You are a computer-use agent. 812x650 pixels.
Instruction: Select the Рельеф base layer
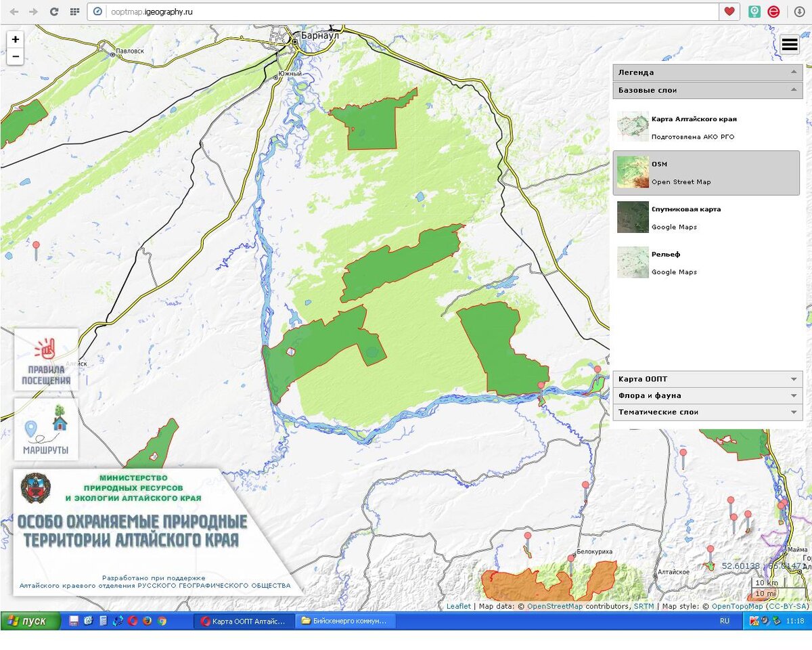[706, 263]
